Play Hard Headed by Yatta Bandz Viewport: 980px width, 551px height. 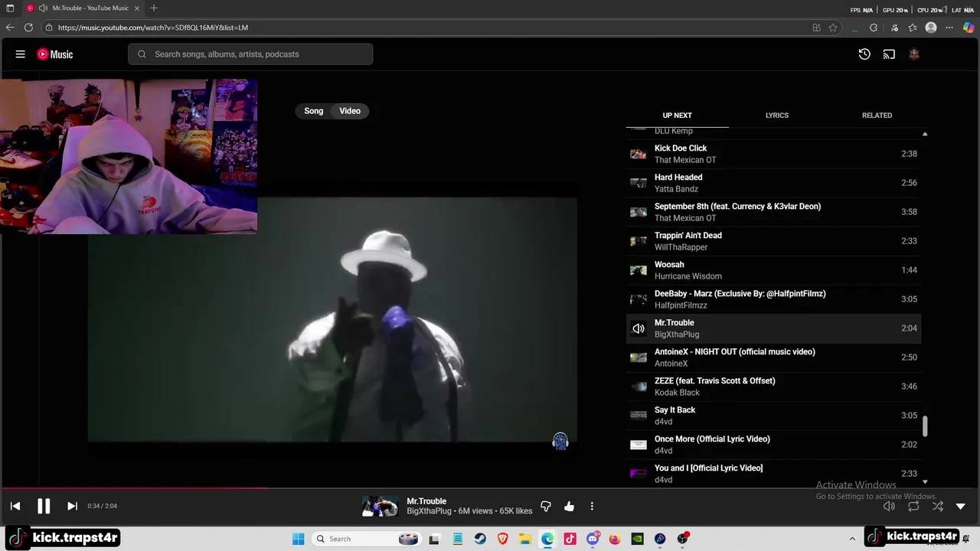773,183
